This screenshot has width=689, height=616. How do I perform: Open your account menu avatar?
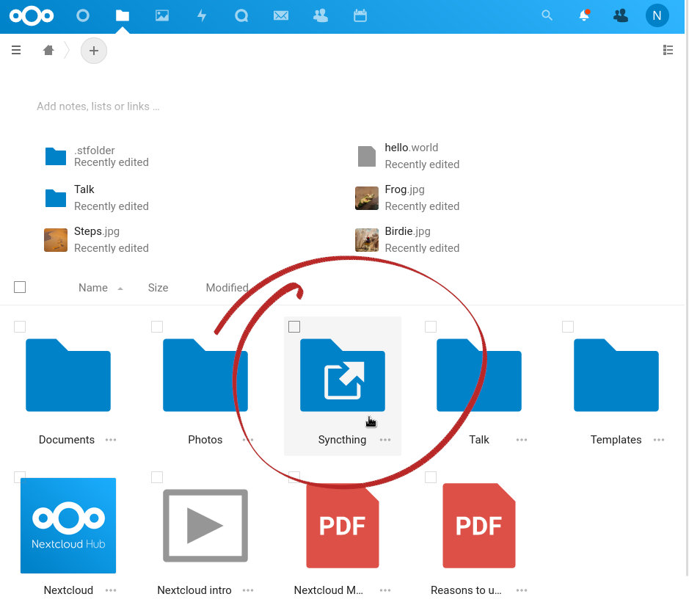pyautogui.click(x=657, y=15)
